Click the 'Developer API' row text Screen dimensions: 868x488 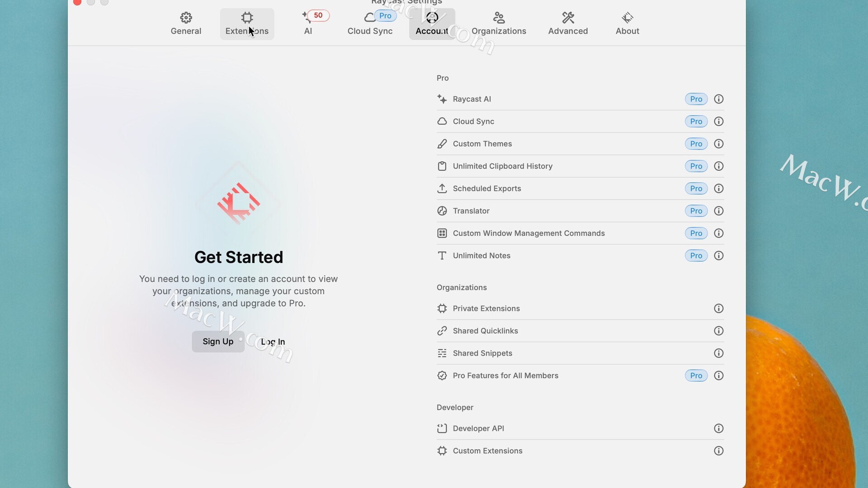coord(478,428)
